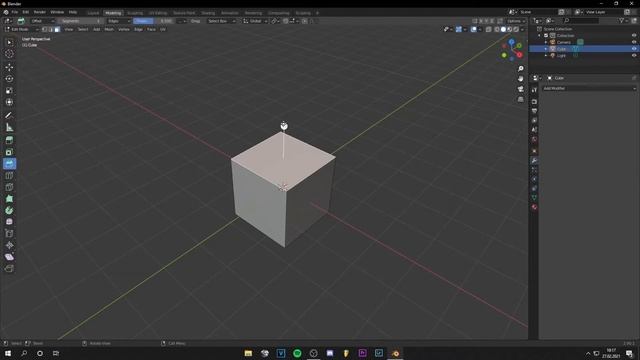Toggle X-ray display
Screen dimensions: 640x360
(x=489, y=29)
